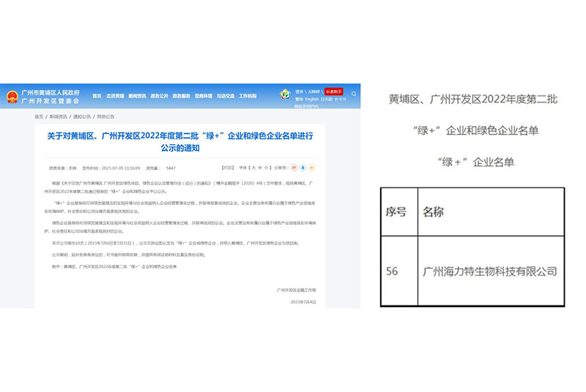
Task: Click the 打印 print link
Action: point(229,168)
